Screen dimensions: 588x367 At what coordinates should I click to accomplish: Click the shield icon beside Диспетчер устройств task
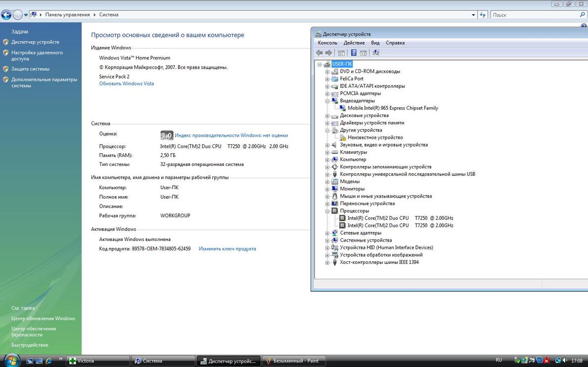5,42
